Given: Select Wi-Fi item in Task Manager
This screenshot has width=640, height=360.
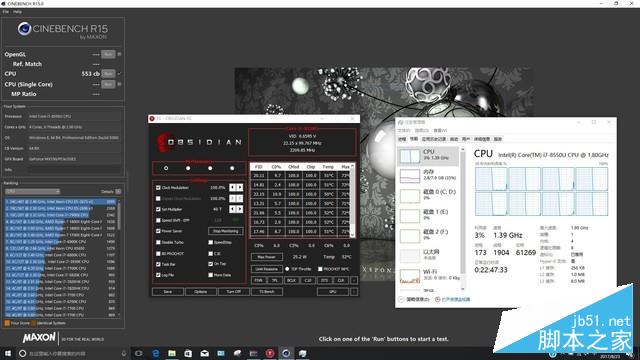Looking at the screenshot, I should [x=428, y=275].
